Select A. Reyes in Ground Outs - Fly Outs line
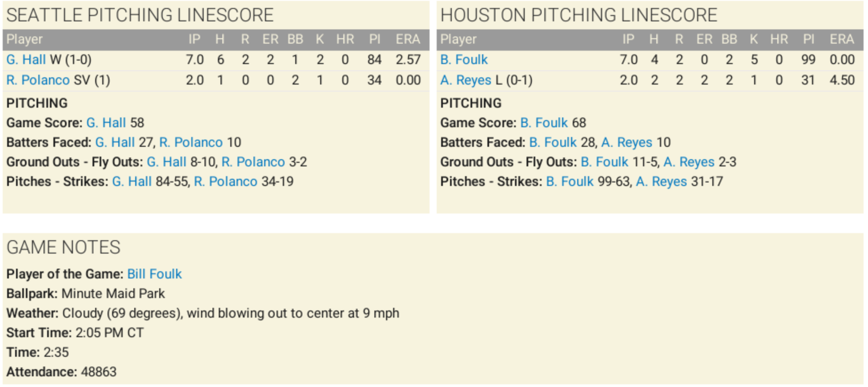The image size is (868, 387). 689,162
